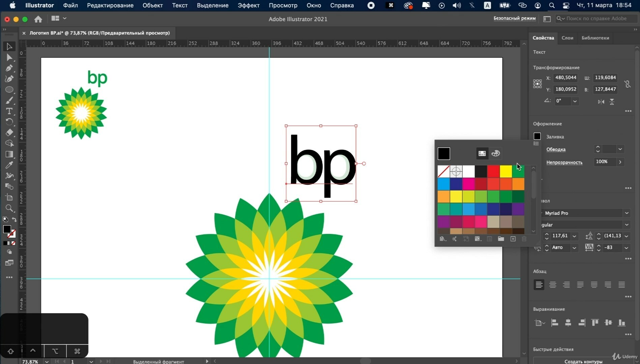The height and width of the screenshot is (364, 640).
Task: Open Control Center in menu bar
Action: click(x=566, y=5)
